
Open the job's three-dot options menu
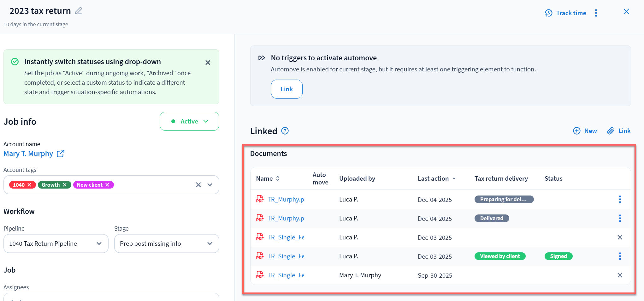pyautogui.click(x=596, y=13)
